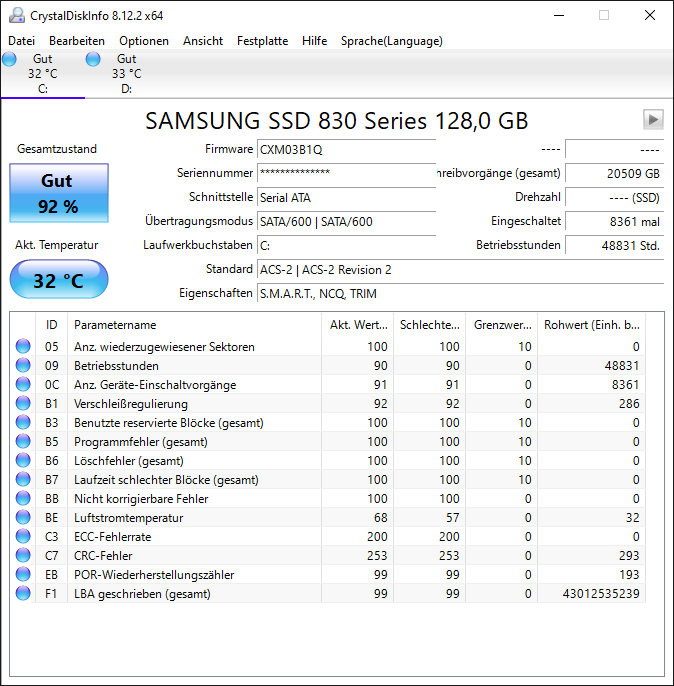674x686 pixels.
Task: Click the Standard field ACS-2 Revision 2
Action: pos(461,270)
